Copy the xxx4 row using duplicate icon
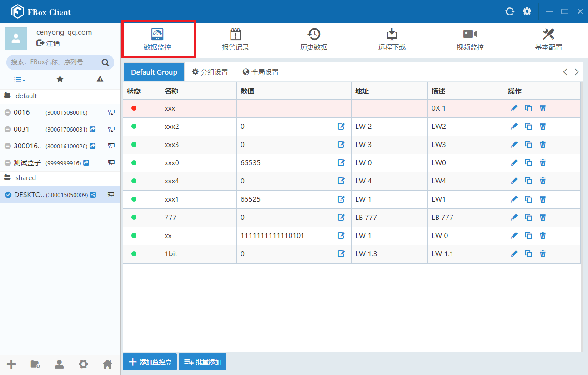 coord(528,181)
